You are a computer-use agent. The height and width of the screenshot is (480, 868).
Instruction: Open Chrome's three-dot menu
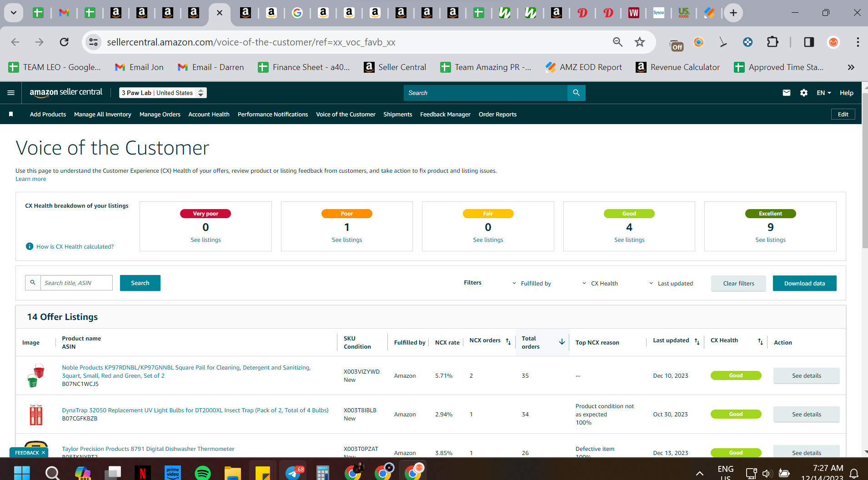[x=858, y=42]
